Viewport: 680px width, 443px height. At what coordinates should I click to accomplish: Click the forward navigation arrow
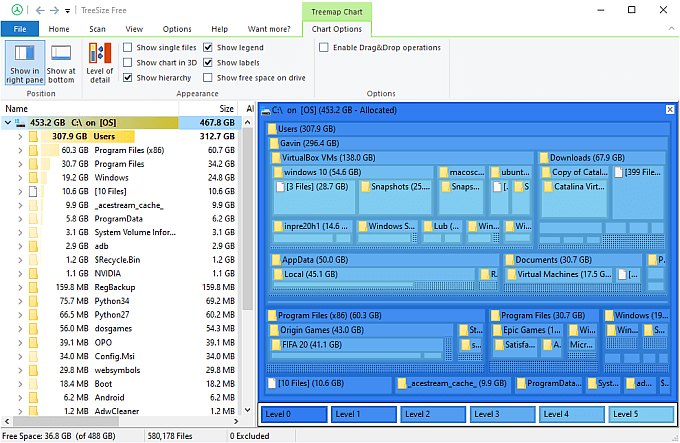53,10
